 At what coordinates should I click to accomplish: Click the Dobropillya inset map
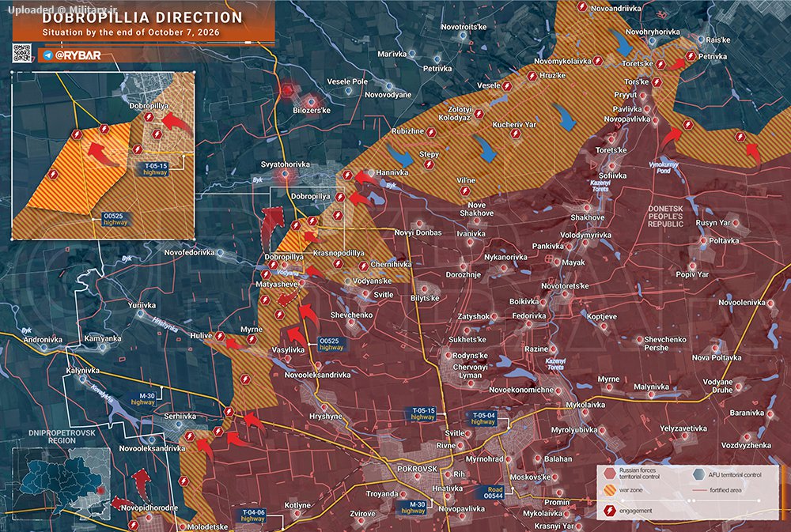[x=104, y=155]
